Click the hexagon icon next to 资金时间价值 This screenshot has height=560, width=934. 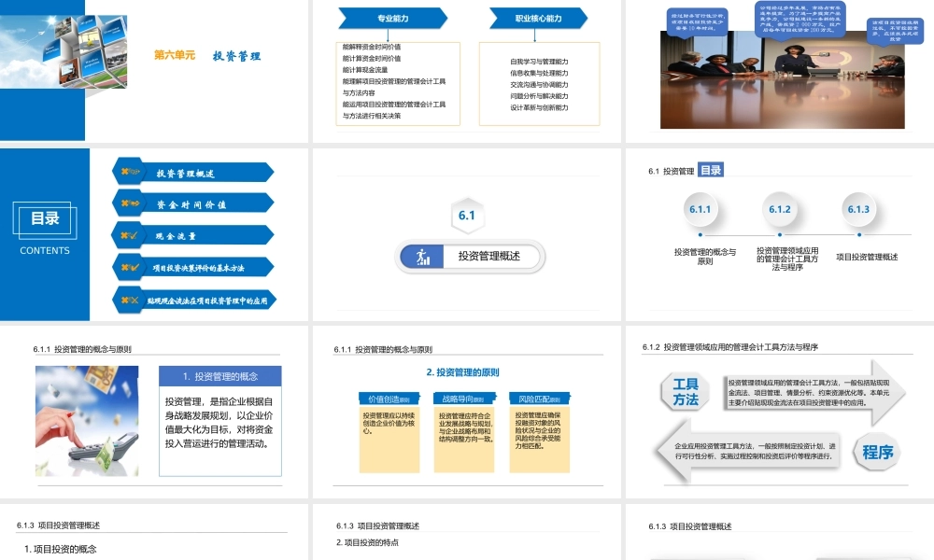click(x=127, y=203)
